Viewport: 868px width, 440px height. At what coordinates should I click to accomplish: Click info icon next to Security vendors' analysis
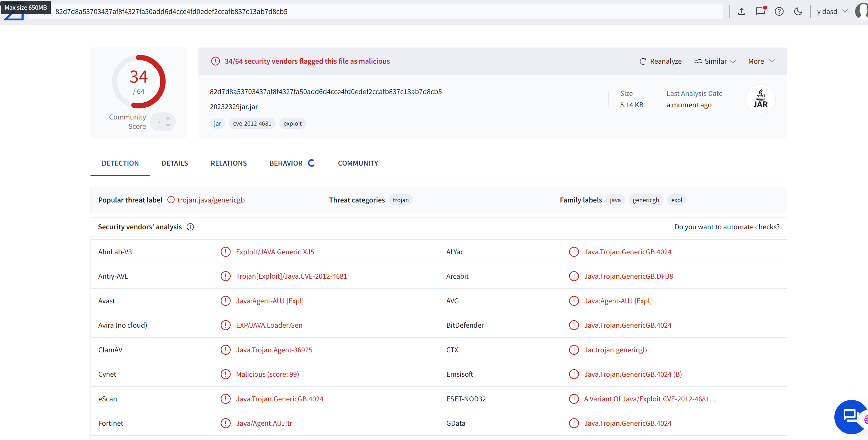tap(190, 227)
